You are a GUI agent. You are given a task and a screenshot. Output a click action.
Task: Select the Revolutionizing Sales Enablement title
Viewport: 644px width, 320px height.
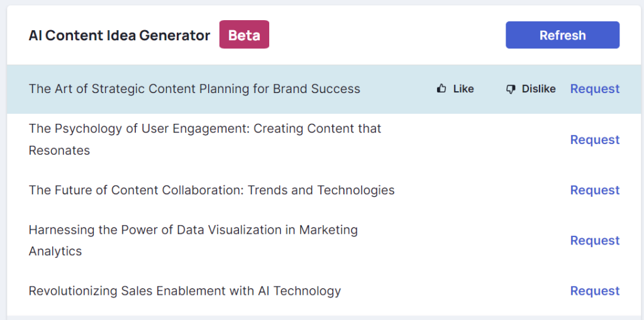point(185,291)
